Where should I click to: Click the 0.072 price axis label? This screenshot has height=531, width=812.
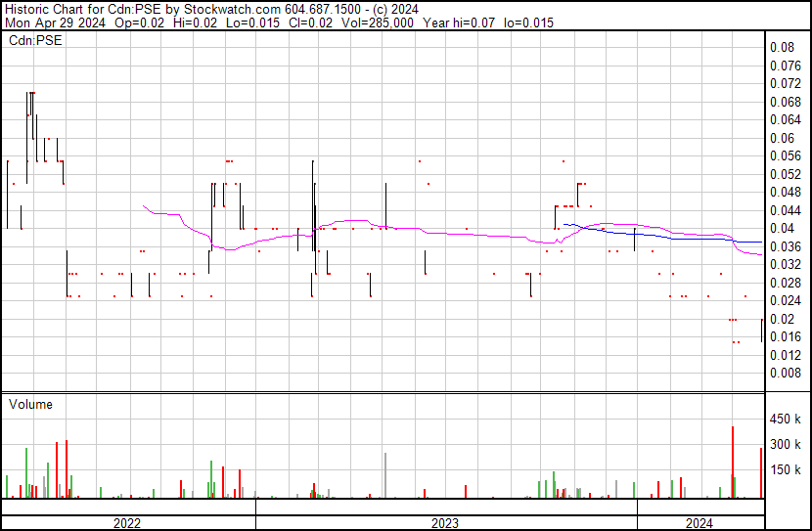(785, 83)
